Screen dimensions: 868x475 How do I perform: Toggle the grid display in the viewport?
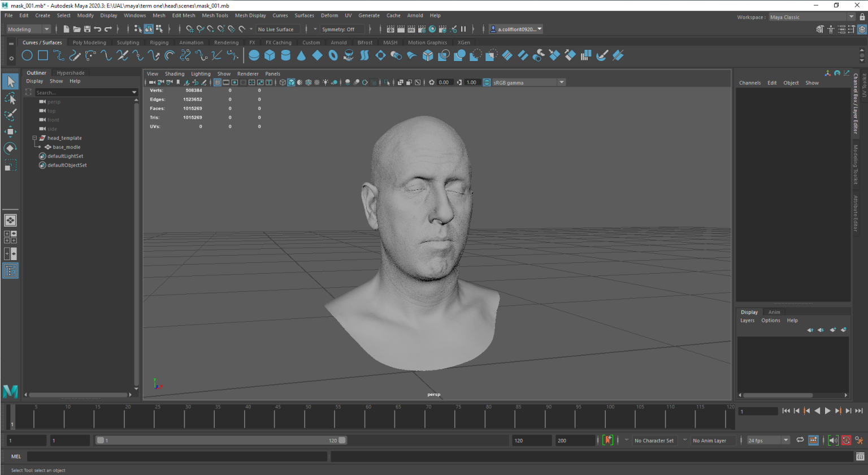217,83
